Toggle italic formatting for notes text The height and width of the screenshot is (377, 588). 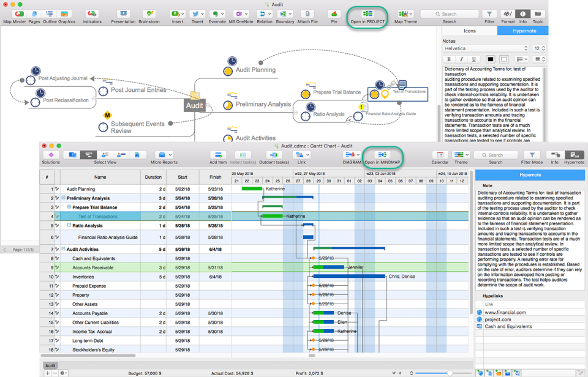click(x=462, y=59)
